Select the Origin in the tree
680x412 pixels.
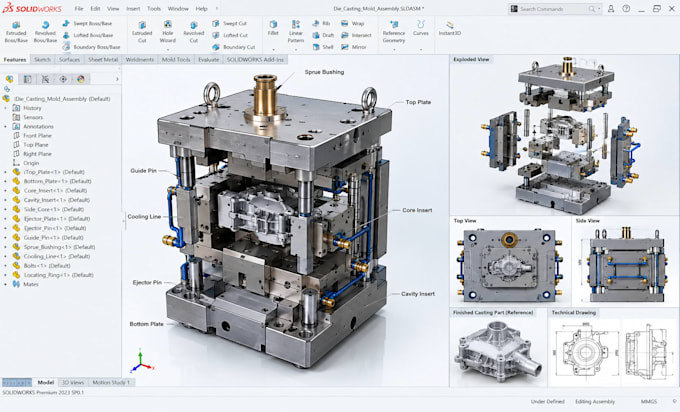point(26,163)
